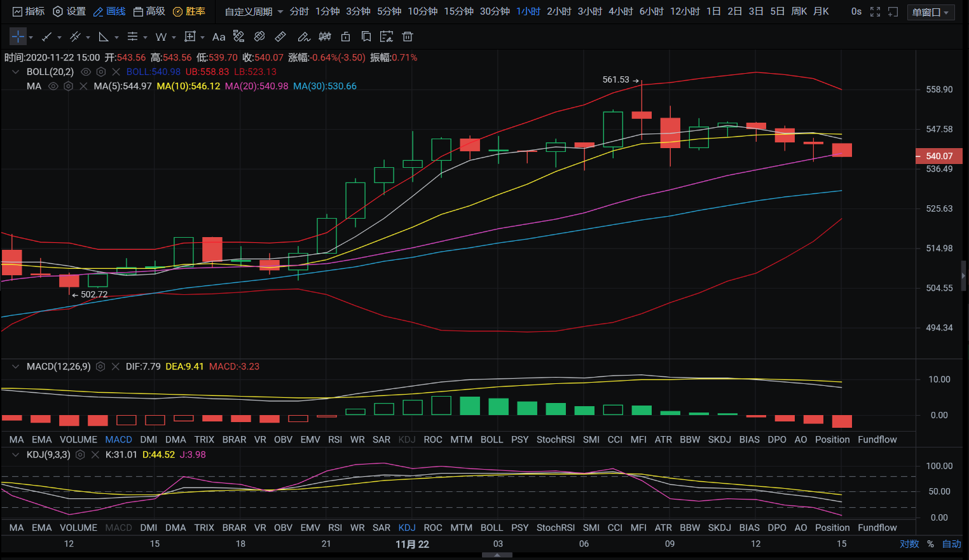Open MACD indicator settings hexagon icon

click(x=100, y=367)
